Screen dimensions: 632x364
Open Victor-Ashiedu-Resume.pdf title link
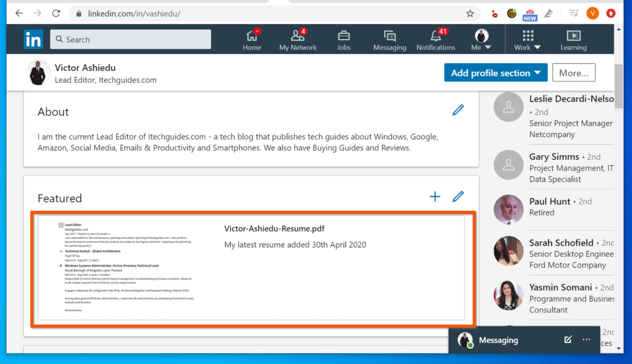274,228
